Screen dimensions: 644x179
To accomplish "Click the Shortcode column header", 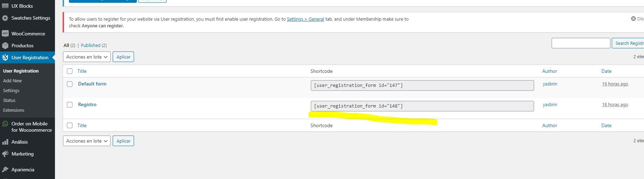I will (321, 71).
